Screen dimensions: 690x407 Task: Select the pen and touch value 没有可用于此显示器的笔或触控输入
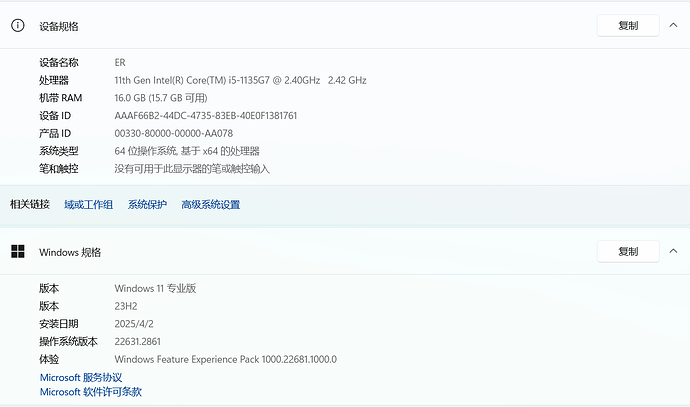192,169
